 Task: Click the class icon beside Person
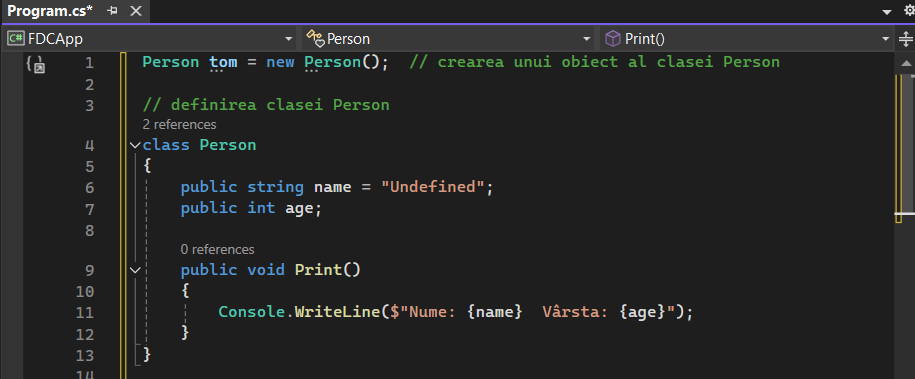tap(315, 39)
